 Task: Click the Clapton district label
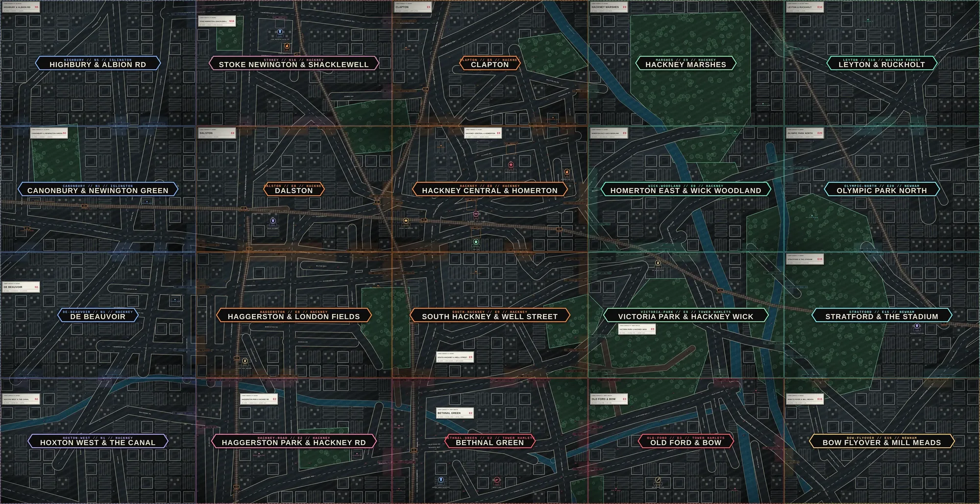point(490,63)
